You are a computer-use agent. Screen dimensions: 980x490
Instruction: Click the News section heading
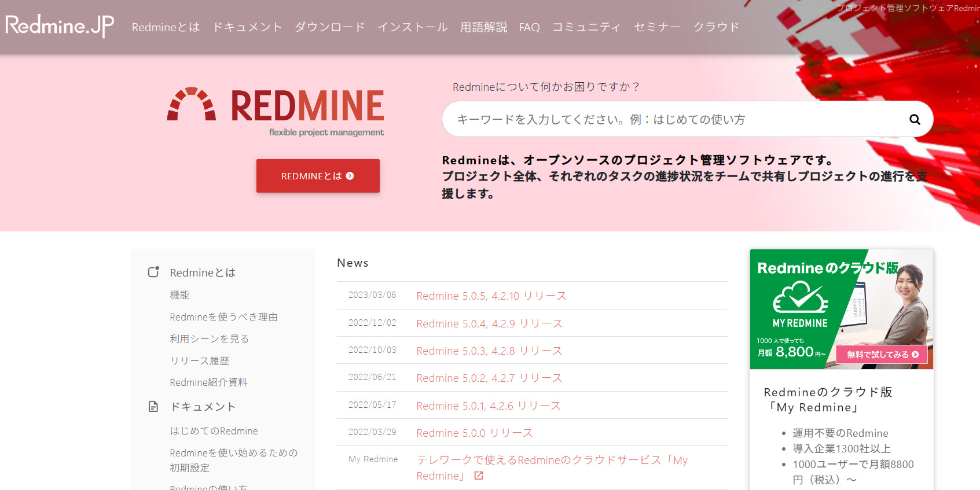coord(353,263)
